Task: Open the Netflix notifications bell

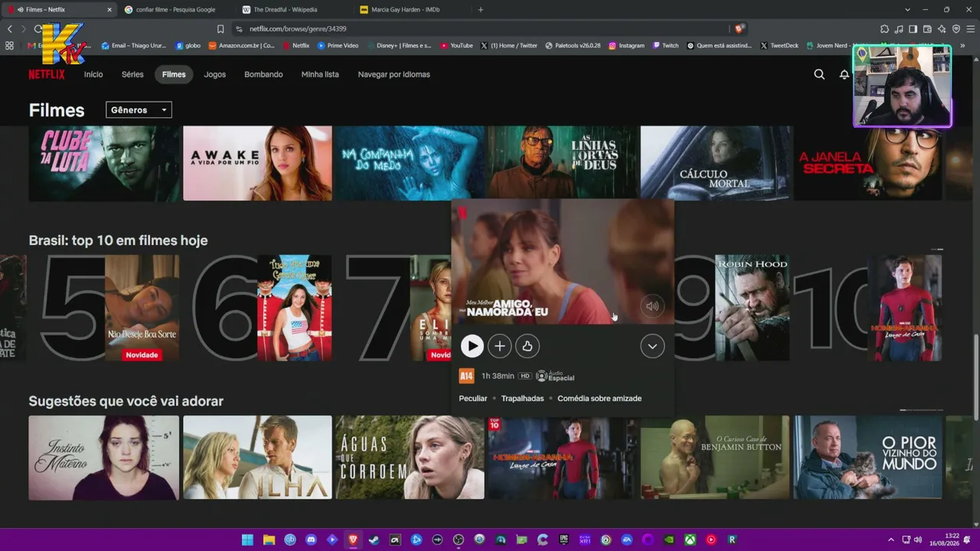Action: (x=844, y=74)
